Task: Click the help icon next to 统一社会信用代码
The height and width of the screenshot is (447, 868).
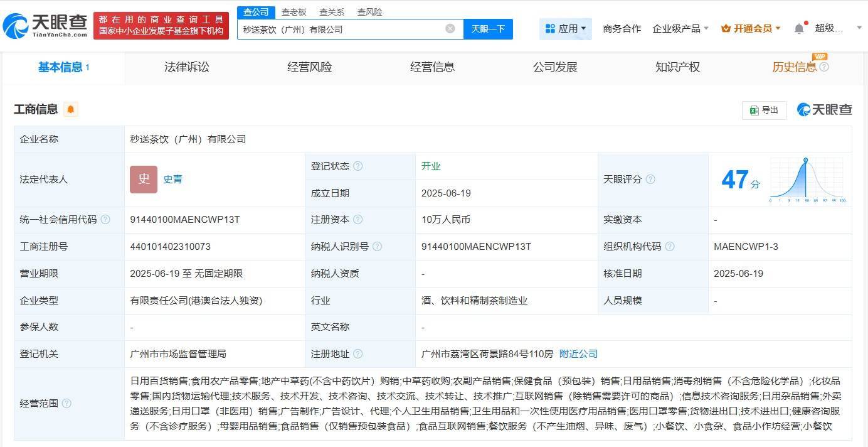Action: click(x=105, y=220)
